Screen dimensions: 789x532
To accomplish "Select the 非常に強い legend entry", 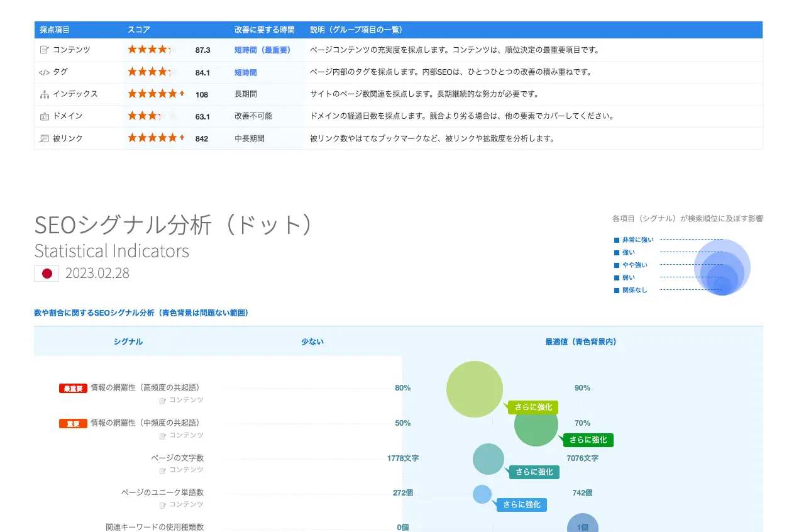I will coord(637,240).
